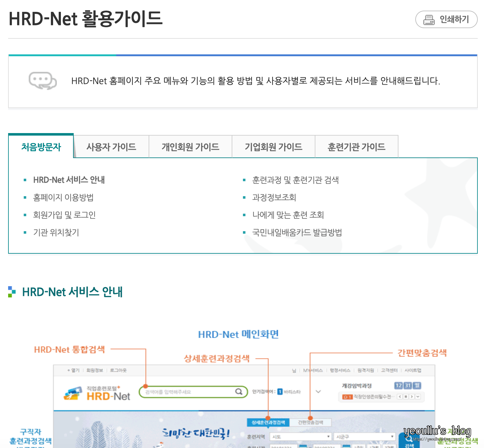484x448 pixels.
Task: Click the chevron next to 인기검색어
Action: [x=318, y=391]
